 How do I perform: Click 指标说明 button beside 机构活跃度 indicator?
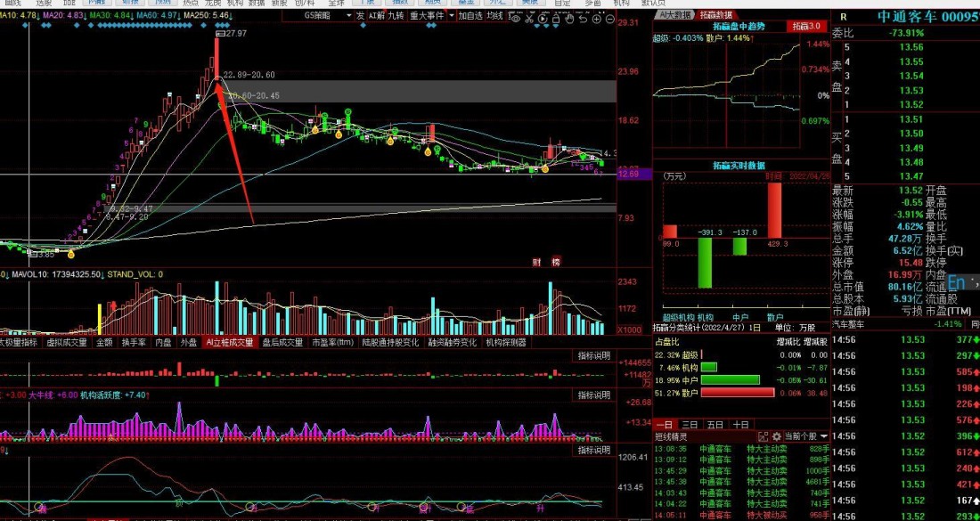593,395
